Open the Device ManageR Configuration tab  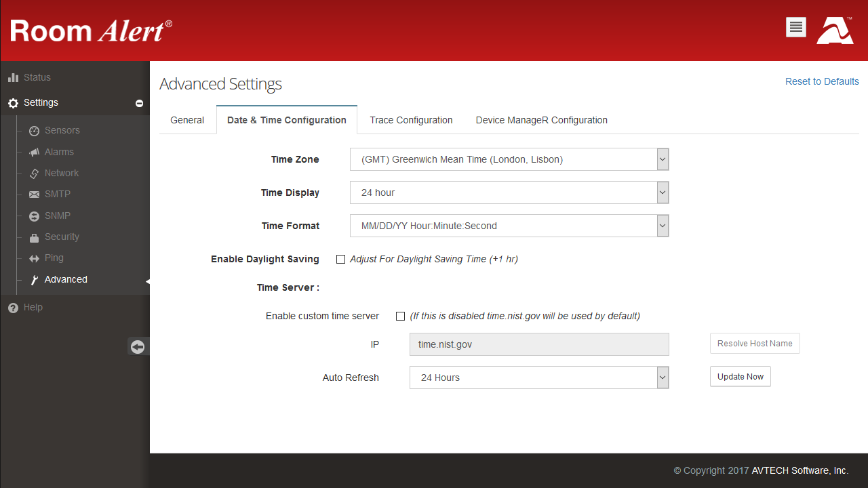coord(541,120)
